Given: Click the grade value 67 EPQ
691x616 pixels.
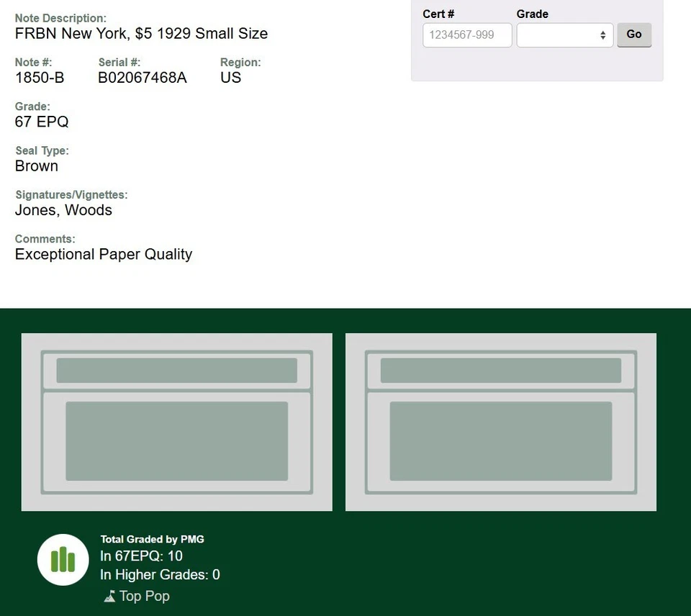Looking at the screenshot, I should click(x=42, y=122).
